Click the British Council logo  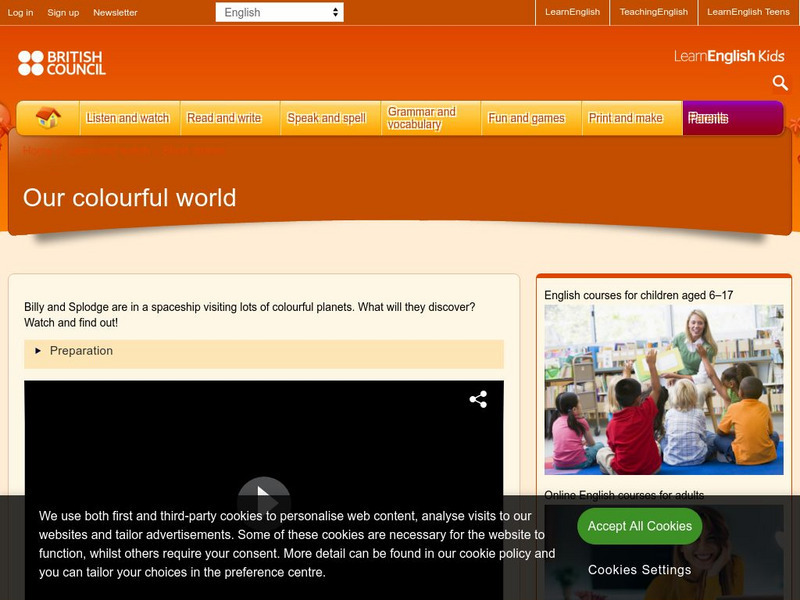coord(62,63)
